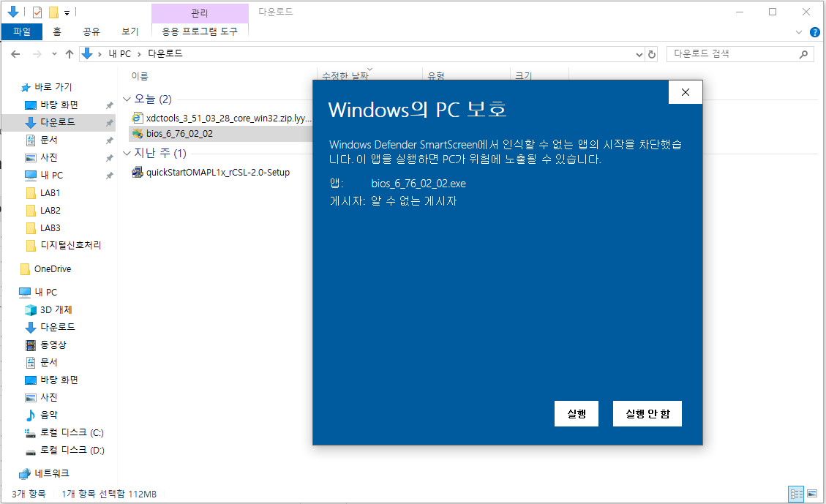This screenshot has width=826, height=504.
Task: Click the pin icon beside 바탕 화면
Action: (x=109, y=105)
